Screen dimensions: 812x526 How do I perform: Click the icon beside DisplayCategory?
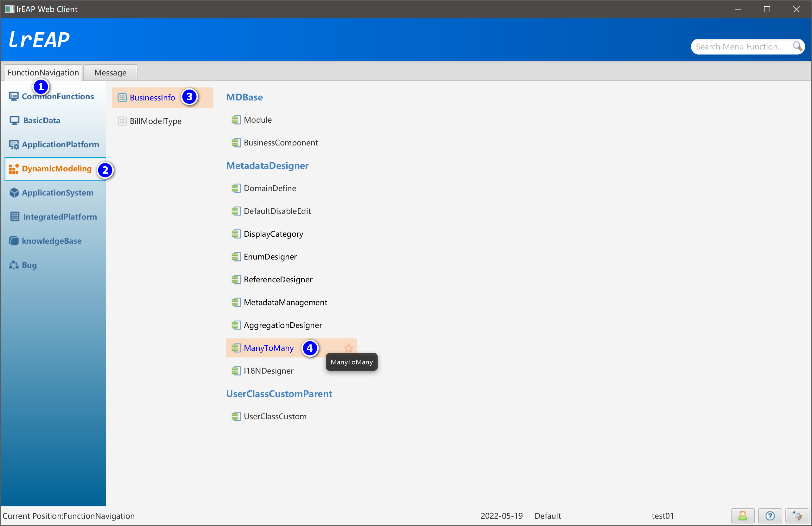click(236, 234)
